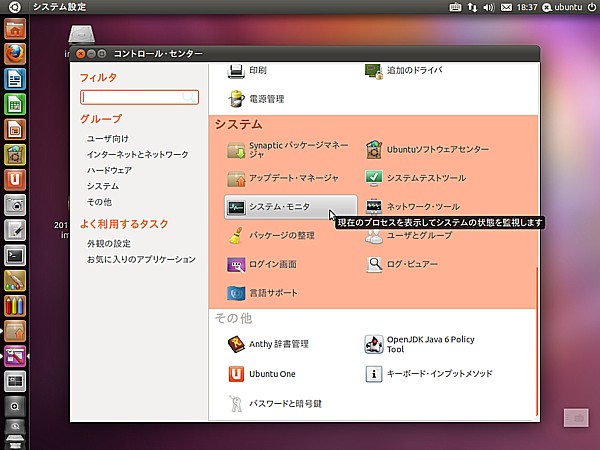The image size is (600, 450).
Task: Open System Testing tool (システムテストツール) icon
Action: pyautogui.click(x=374, y=178)
